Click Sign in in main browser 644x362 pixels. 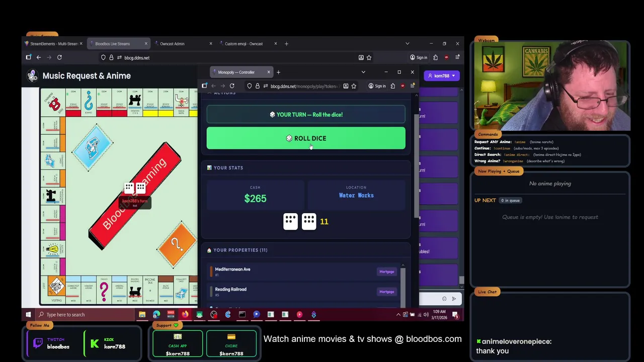pos(419,57)
